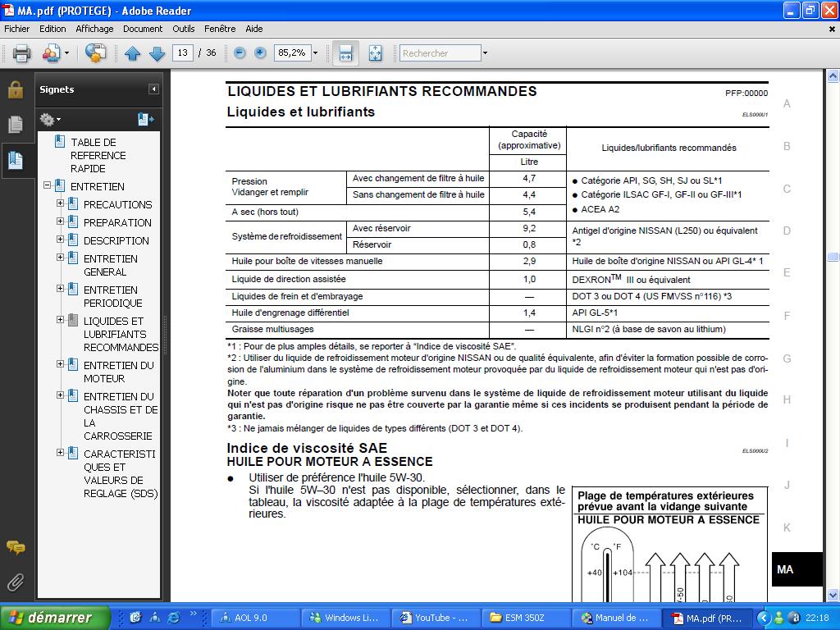
Task: Expand the PRECAUTIONS bookmark node
Action: [60, 203]
